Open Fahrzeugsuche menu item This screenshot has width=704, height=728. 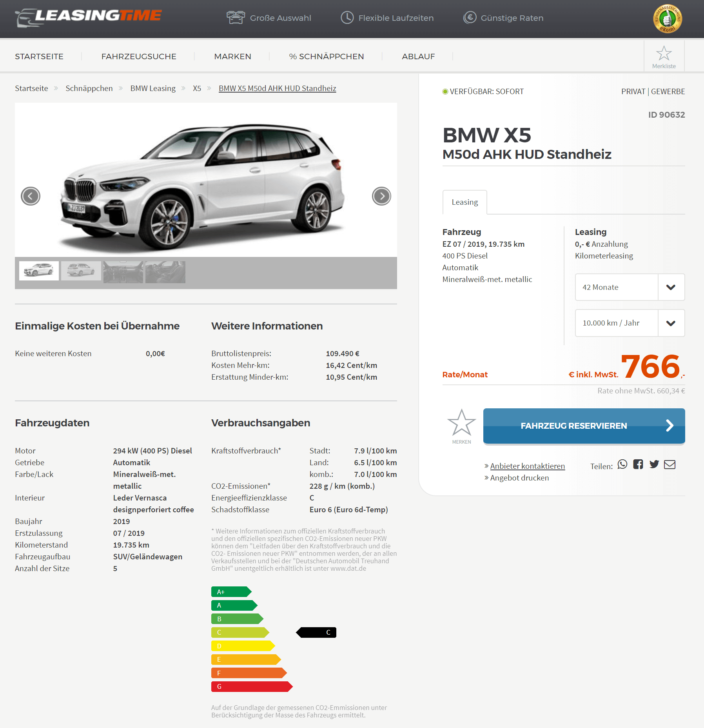pyautogui.click(x=139, y=56)
